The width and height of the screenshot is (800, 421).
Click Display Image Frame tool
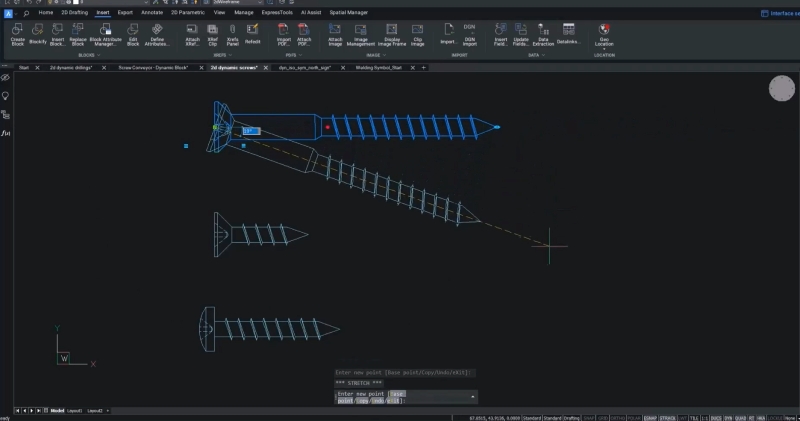392,35
